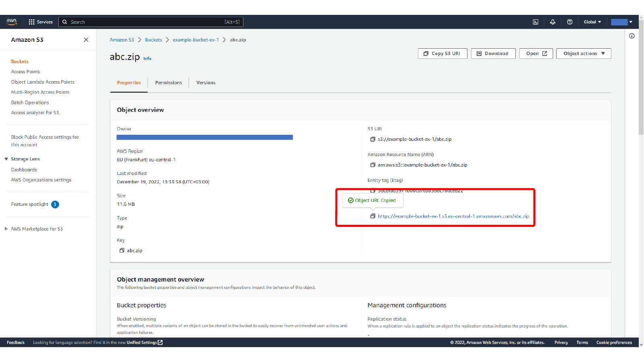Open the Services grid menu

tap(41, 22)
